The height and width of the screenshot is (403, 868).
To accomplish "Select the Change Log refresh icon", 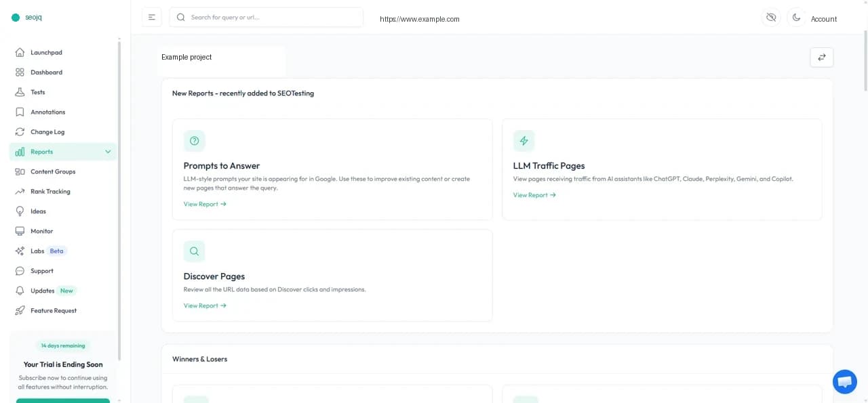I will (x=21, y=131).
